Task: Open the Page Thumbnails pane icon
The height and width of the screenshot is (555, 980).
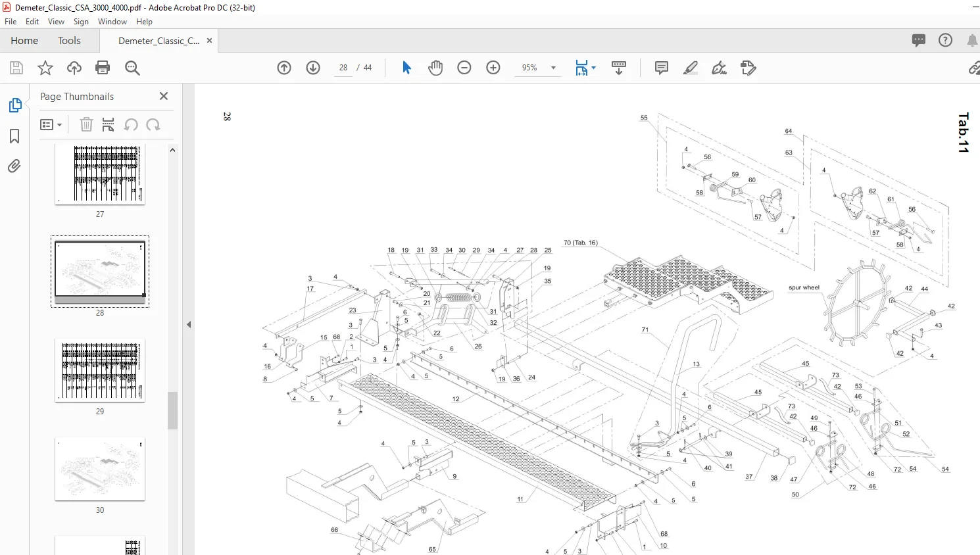Action: (14, 105)
